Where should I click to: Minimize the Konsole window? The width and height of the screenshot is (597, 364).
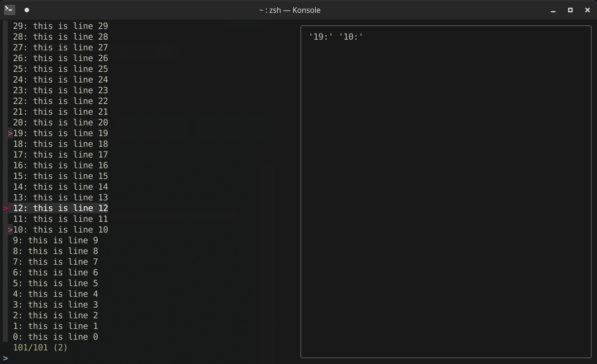pos(553,10)
